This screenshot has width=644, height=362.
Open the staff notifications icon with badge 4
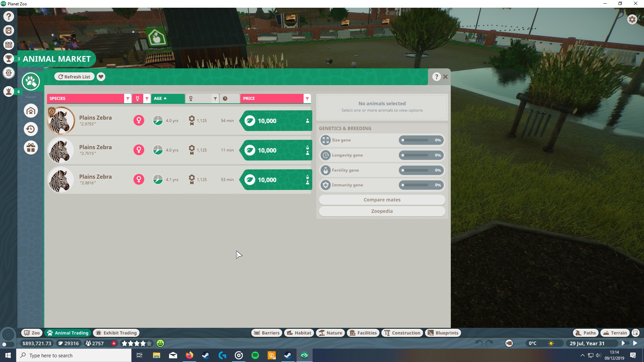tap(9, 91)
